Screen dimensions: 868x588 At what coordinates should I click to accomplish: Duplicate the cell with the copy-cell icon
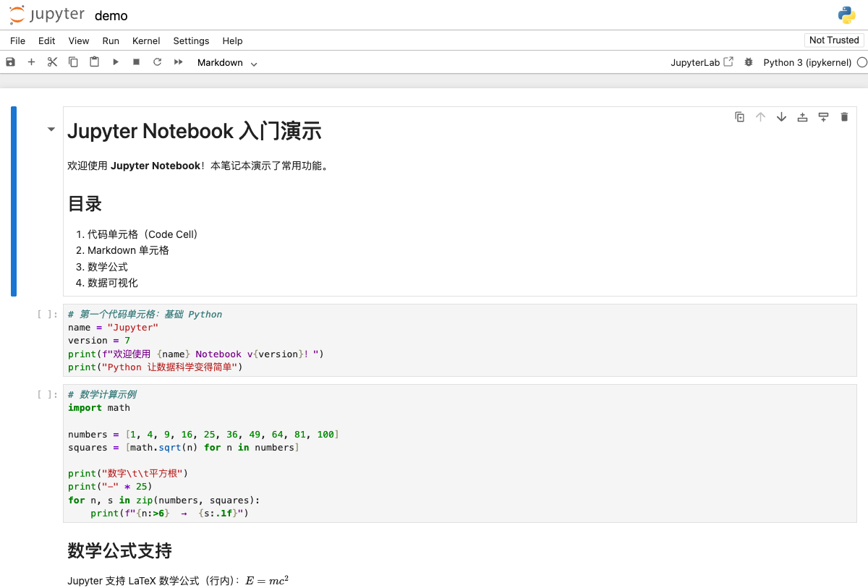click(739, 116)
